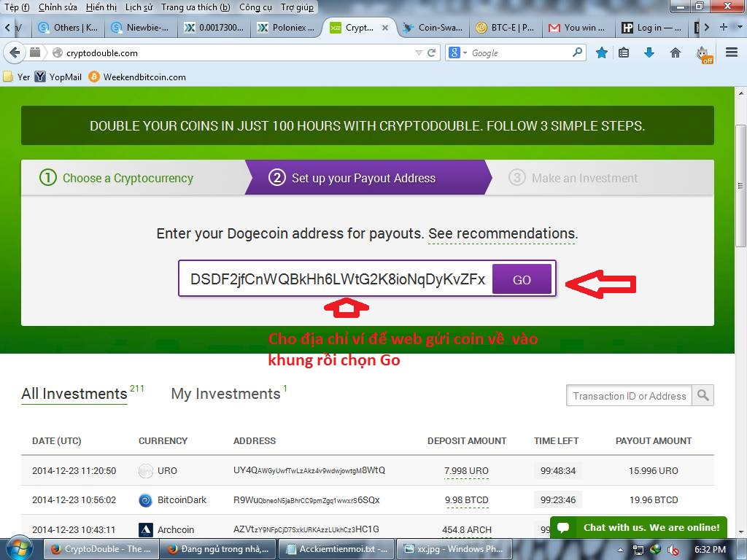Click the addon icon labeled off
The image size is (747, 560).
pyautogui.click(x=704, y=55)
